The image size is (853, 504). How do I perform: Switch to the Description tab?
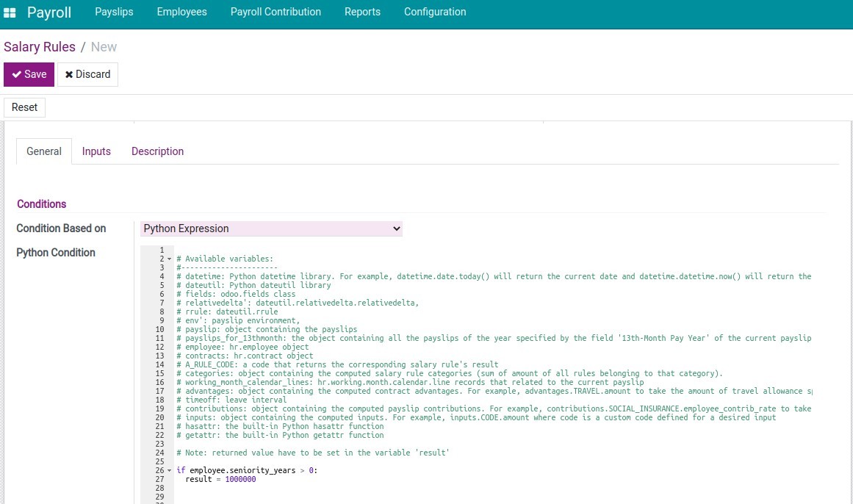pos(157,151)
